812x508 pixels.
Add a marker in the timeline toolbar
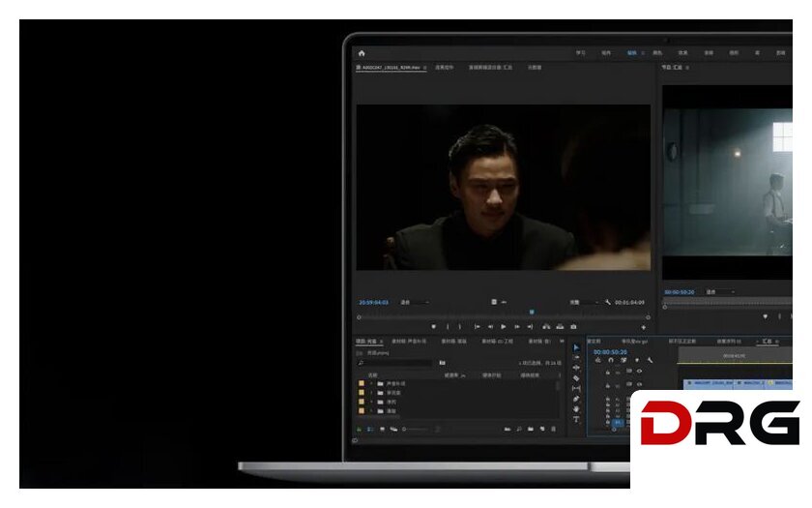637,360
